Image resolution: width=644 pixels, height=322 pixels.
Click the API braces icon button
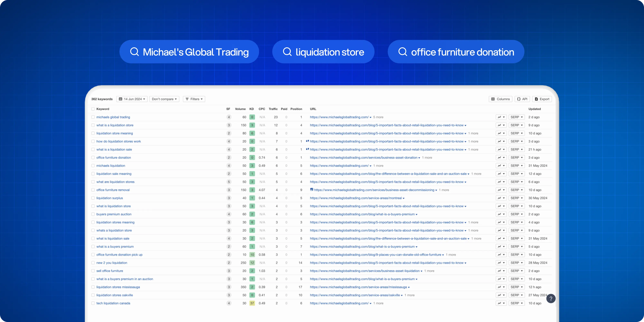tap(519, 99)
